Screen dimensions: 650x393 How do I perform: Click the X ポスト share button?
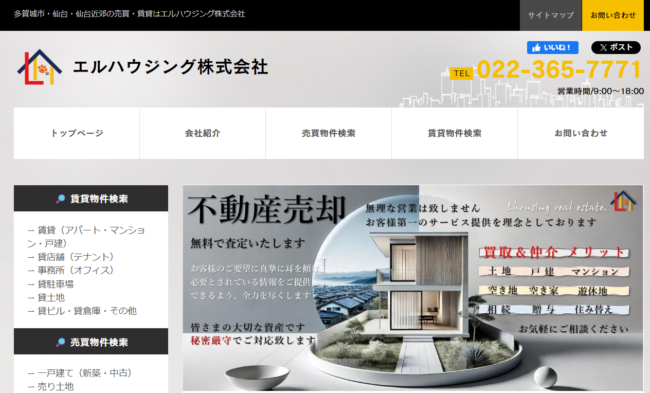pyautogui.click(x=616, y=48)
